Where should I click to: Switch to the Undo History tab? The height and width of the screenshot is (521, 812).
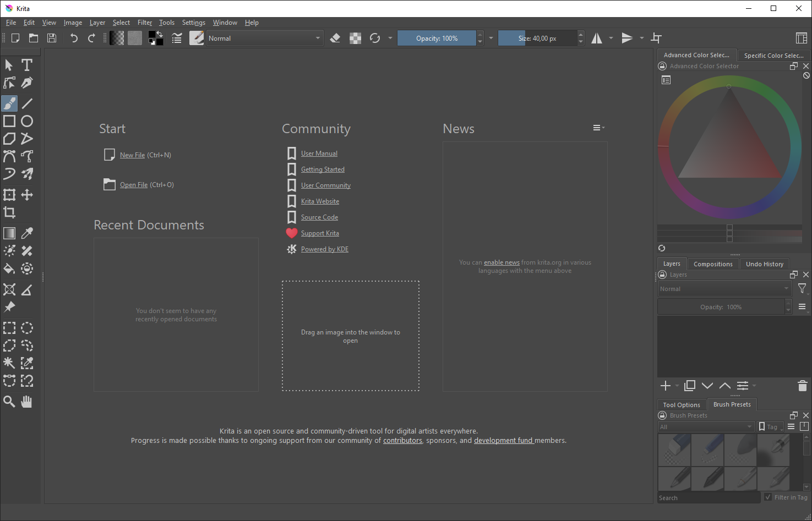764,264
